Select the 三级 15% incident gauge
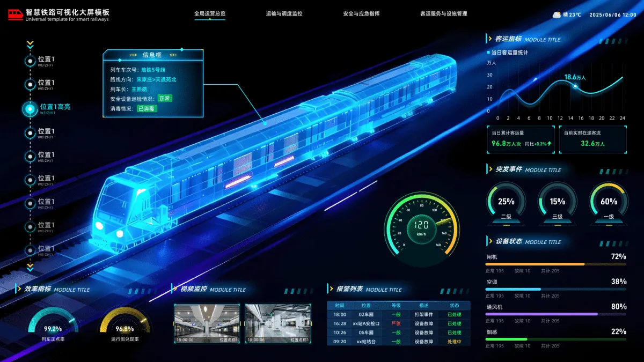Image resolution: width=644 pixels, height=362 pixels. [x=558, y=203]
